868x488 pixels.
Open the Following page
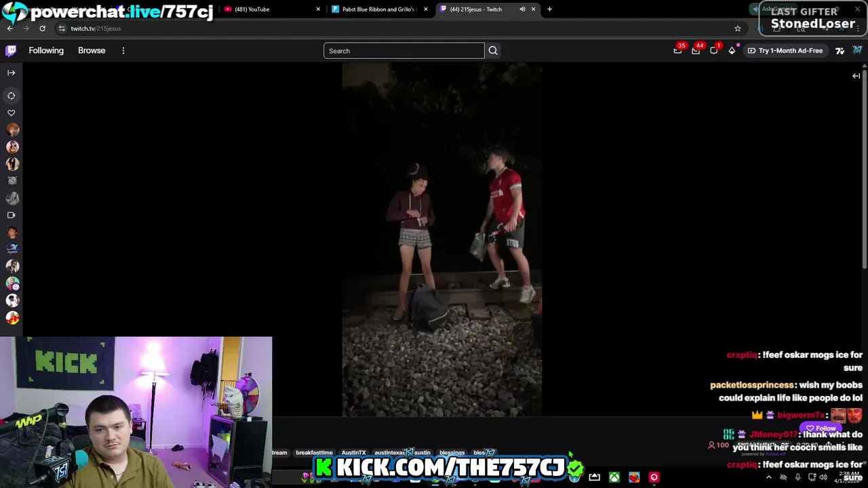point(46,51)
